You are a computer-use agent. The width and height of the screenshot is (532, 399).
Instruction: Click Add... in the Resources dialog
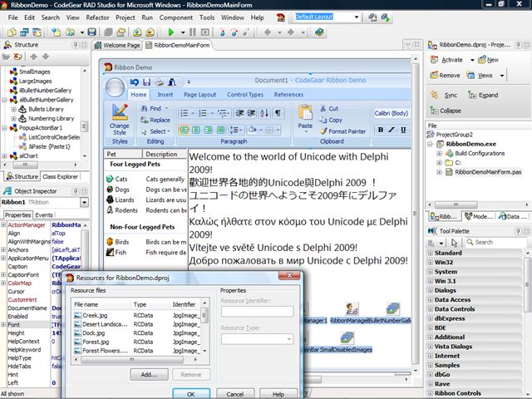pos(149,375)
